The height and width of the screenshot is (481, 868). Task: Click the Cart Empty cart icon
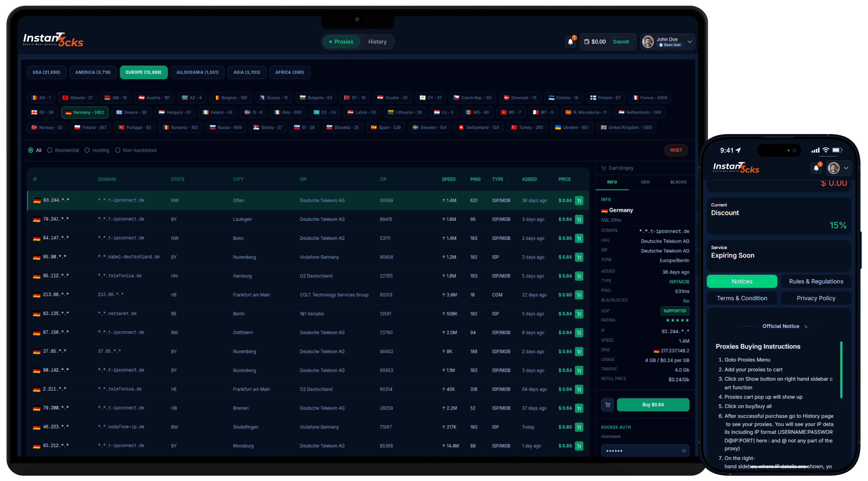click(x=604, y=168)
